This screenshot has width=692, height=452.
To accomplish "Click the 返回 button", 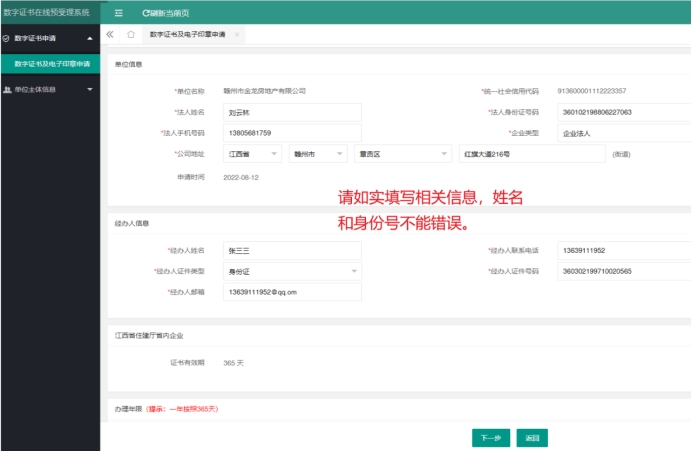I will click(532, 438).
